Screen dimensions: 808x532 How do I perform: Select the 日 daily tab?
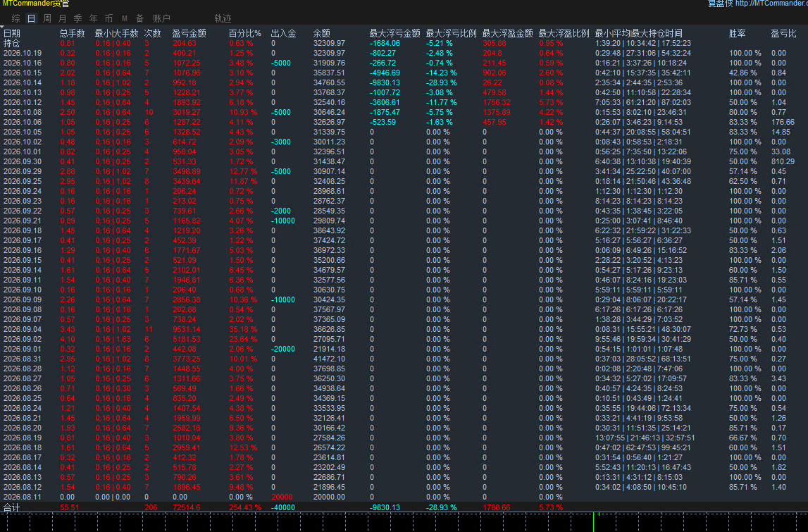(32, 18)
